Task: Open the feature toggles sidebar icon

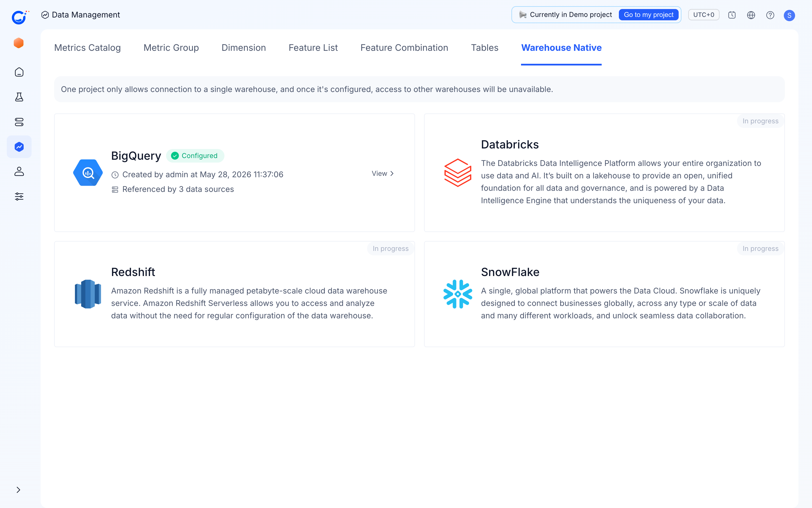Action: (x=19, y=122)
